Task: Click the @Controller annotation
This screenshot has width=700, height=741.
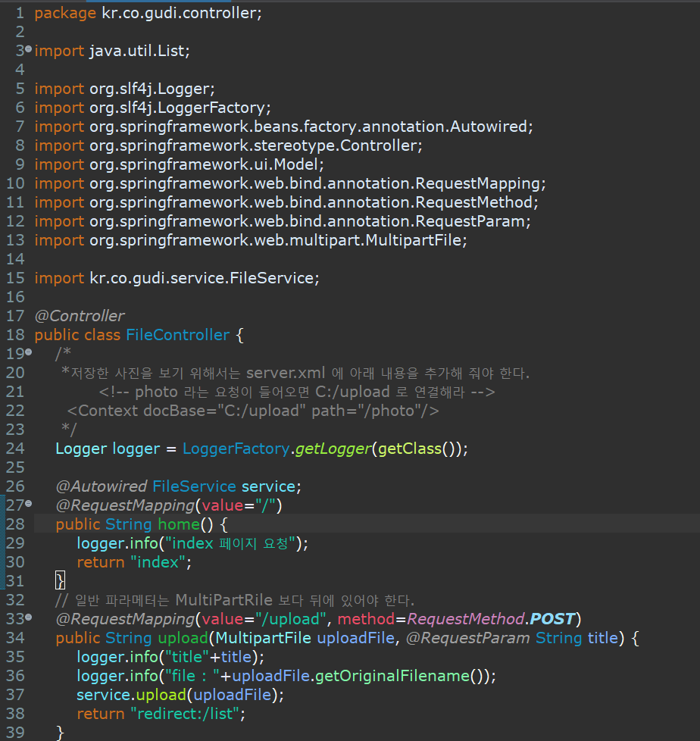Action: [x=80, y=316]
